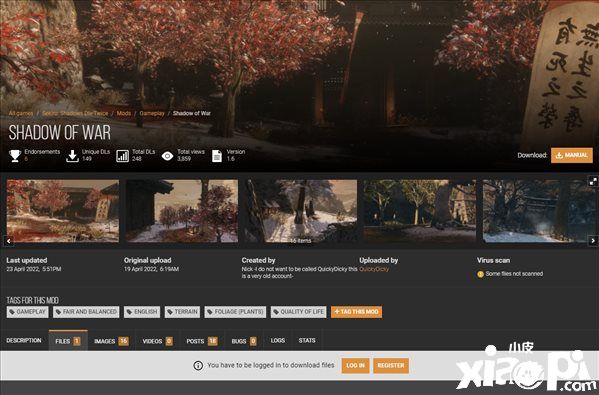
Task: Open fourth thumbnail with green trees
Action: [x=420, y=211]
